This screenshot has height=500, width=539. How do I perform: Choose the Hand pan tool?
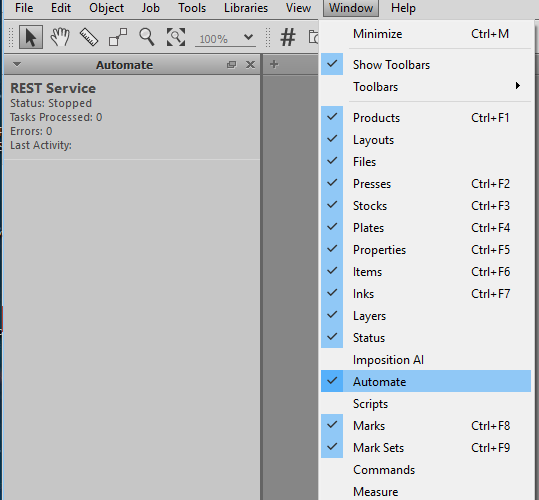click(60, 37)
